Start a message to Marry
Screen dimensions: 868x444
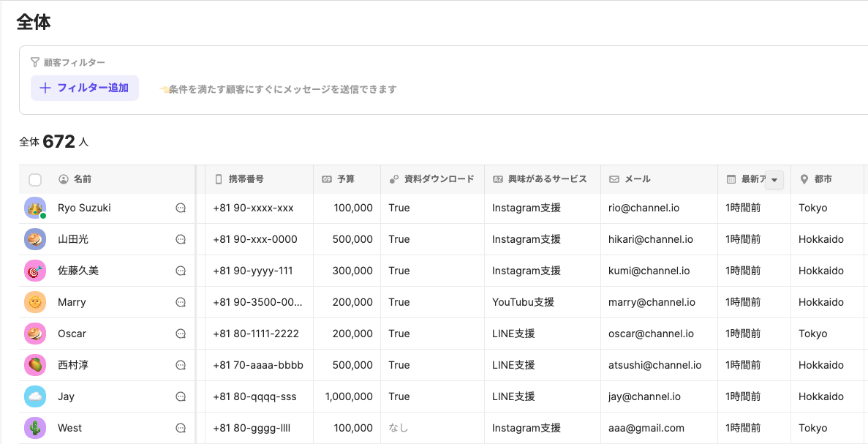pos(181,302)
